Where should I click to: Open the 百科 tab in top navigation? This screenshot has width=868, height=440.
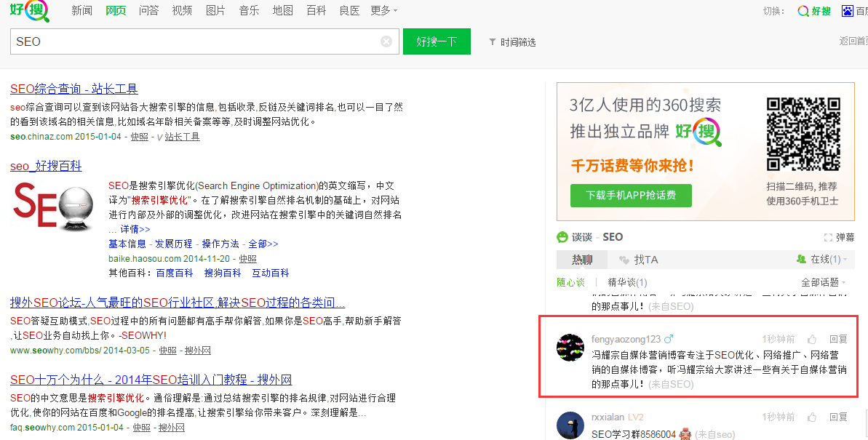point(316,10)
